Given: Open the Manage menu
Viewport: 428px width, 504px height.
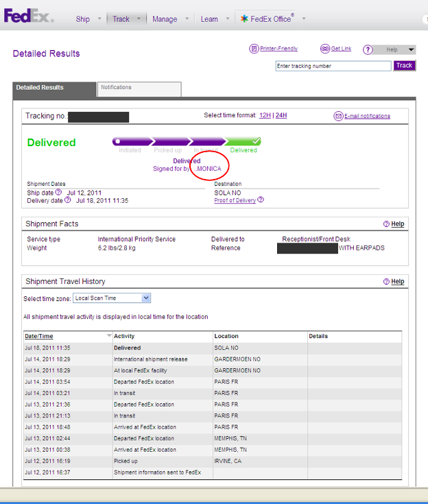Looking at the screenshot, I should coord(165,19).
